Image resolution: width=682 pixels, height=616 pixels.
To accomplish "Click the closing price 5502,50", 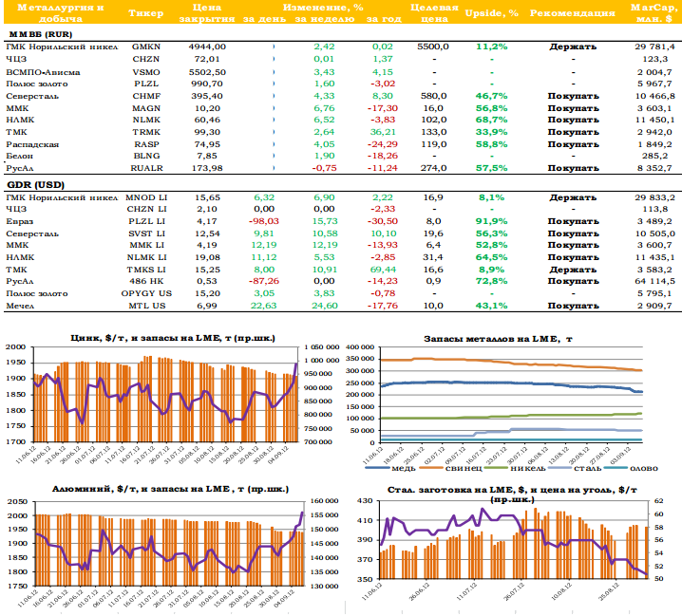I will [x=207, y=72].
